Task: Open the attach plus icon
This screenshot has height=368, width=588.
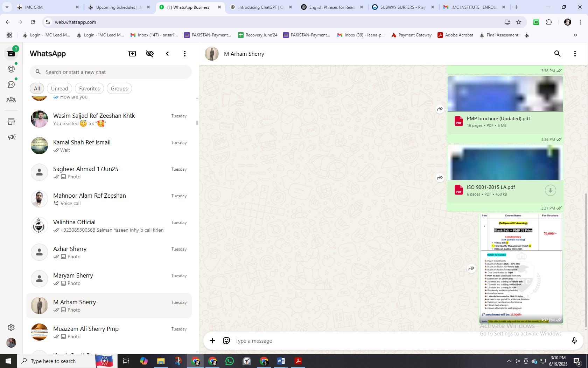Action: [x=212, y=341]
